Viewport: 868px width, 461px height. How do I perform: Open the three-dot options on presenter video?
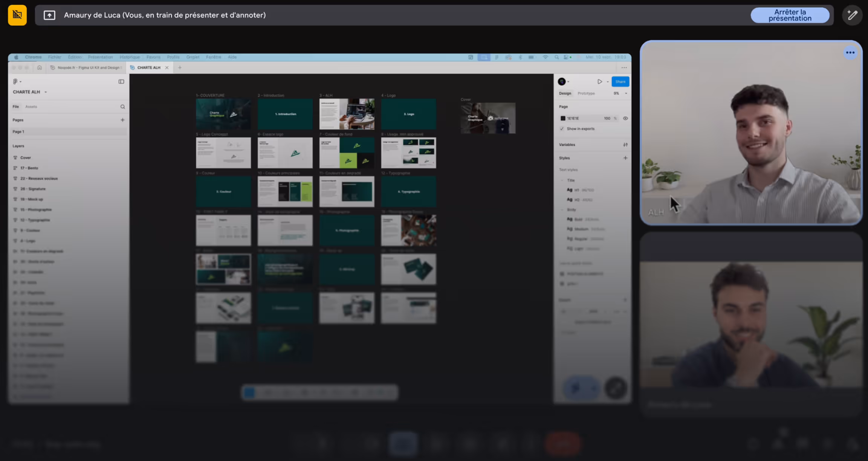click(x=850, y=53)
